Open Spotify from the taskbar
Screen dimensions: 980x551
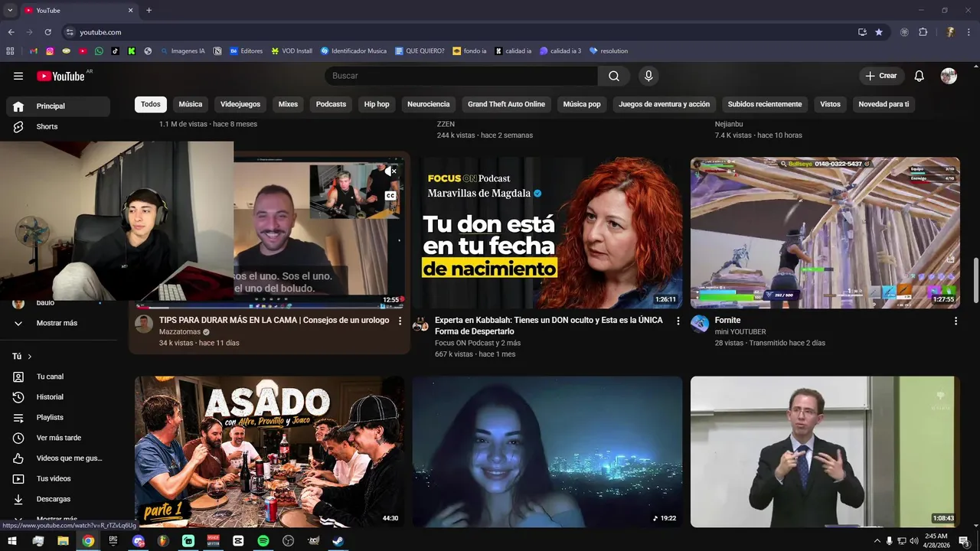(263, 541)
